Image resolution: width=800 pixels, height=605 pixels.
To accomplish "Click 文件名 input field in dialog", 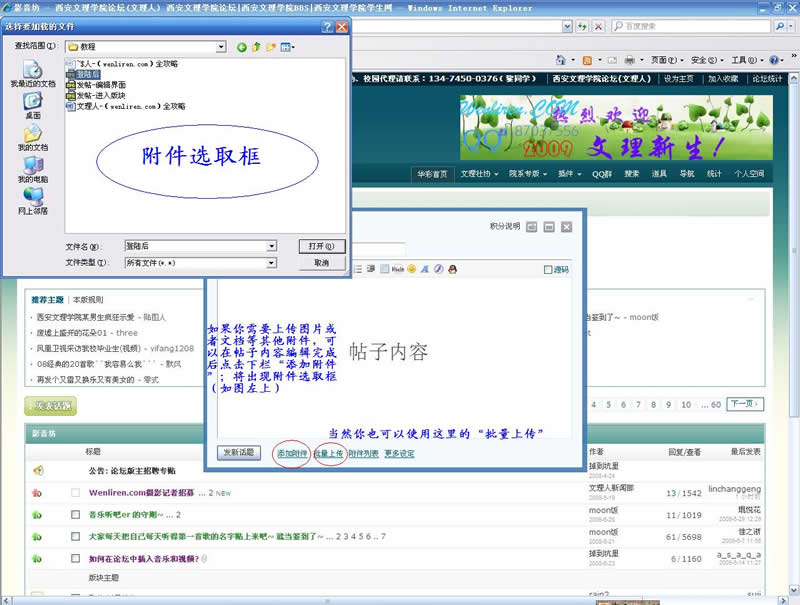I will (x=196, y=246).
